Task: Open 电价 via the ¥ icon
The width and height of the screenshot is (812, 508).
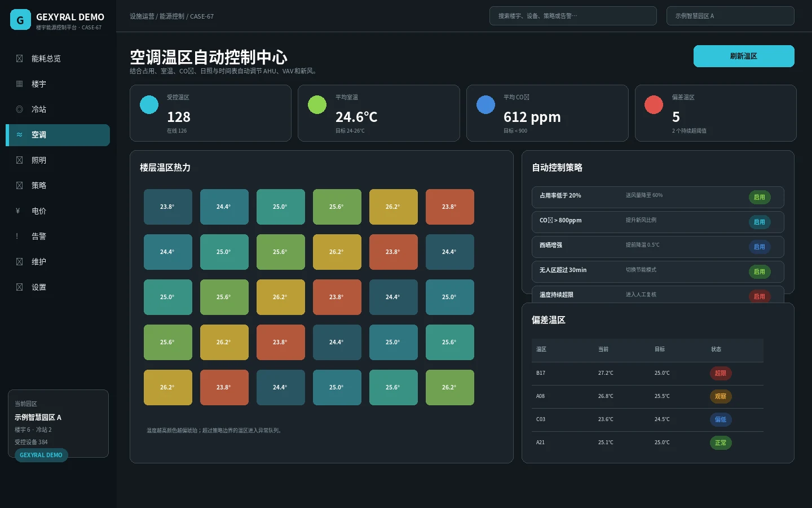Action: click(18, 211)
